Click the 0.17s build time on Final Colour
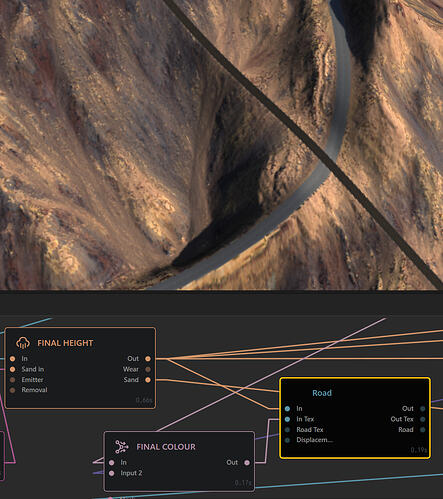 pos(243,483)
